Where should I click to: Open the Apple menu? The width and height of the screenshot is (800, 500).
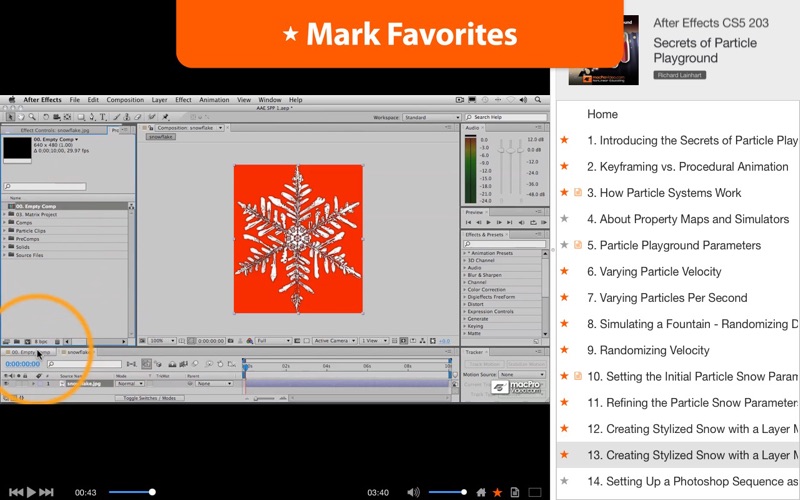(x=11, y=99)
